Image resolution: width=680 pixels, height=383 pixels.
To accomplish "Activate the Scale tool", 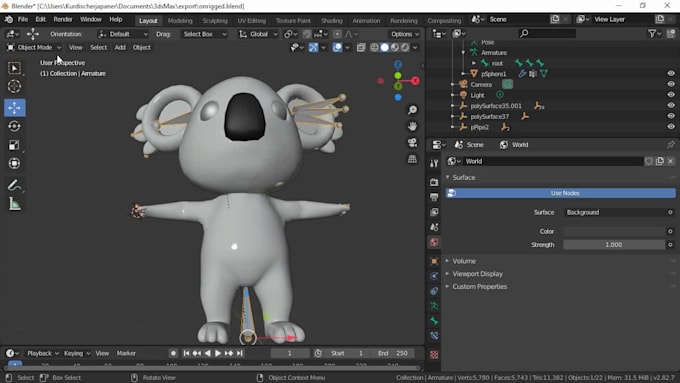I will (x=14, y=145).
